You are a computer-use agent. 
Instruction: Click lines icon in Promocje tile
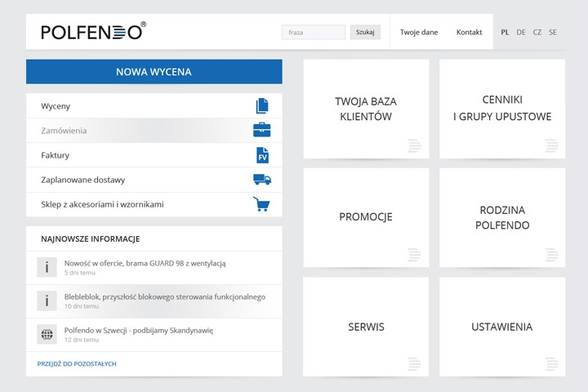[x=414, y=255]
